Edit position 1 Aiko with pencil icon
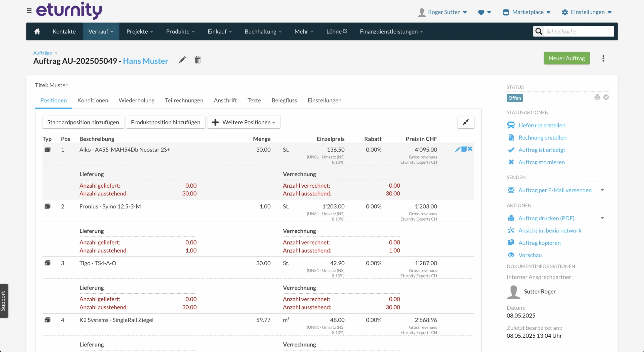Screen dimensions: 644x352 tap(458, 149)
